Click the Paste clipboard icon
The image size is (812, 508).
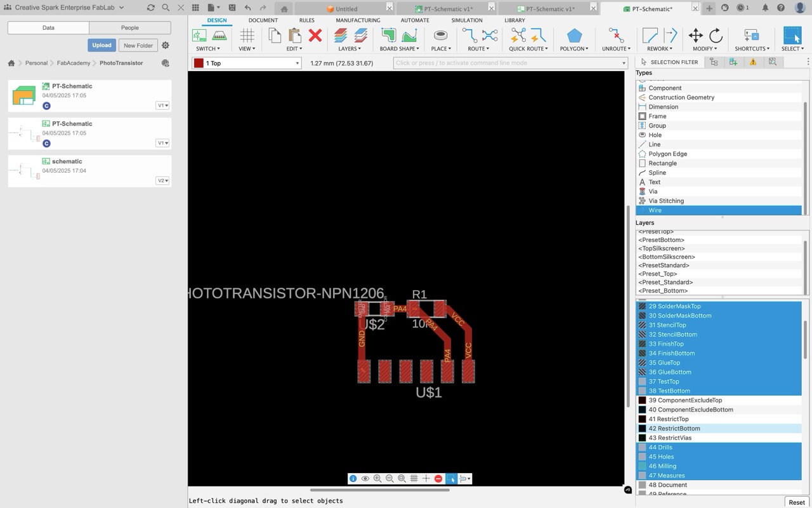(x=294, y=36)
